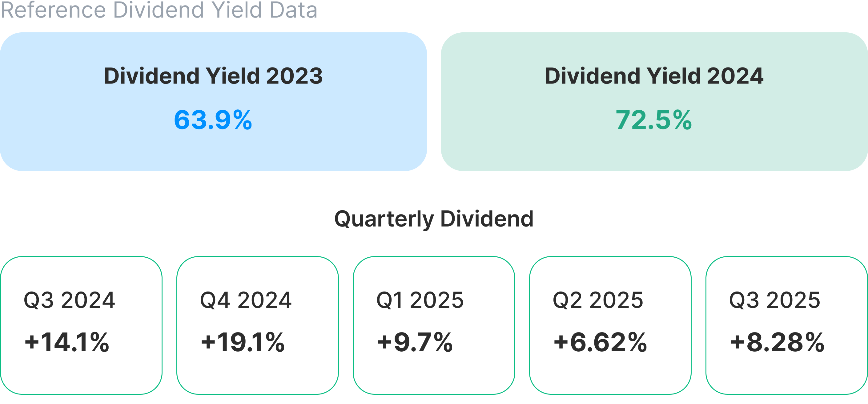
Task: Click the 72.5% green yield value
Action: pos(653,120)
